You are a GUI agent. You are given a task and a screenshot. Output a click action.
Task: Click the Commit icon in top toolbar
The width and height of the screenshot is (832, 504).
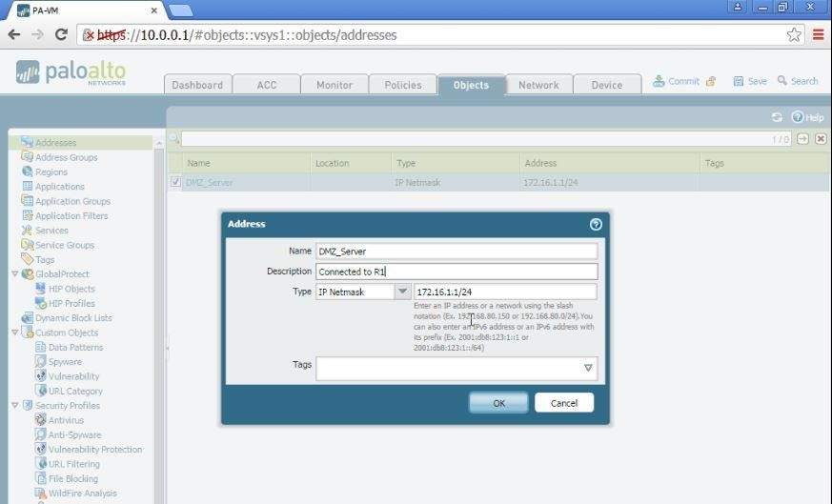[659, 82]
